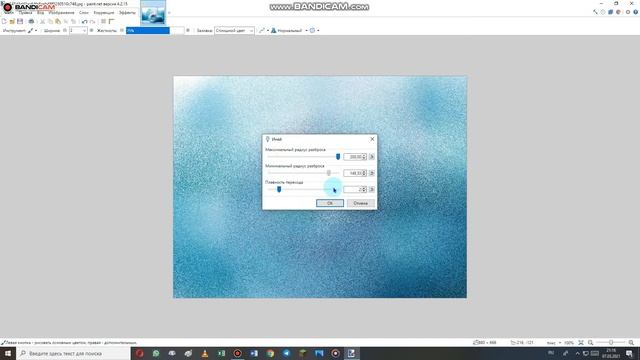Open Excel from the taskbar
Screen dimensions: 640x360
pyautogui.click(x=221, y=353)
